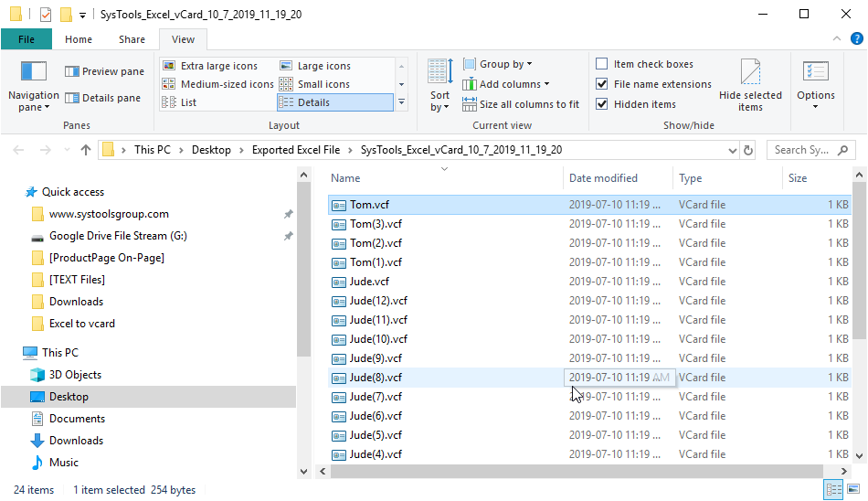Sort by the Type column header
The height and width of the screenshot is (501, 868).
[x=691, y=178]
